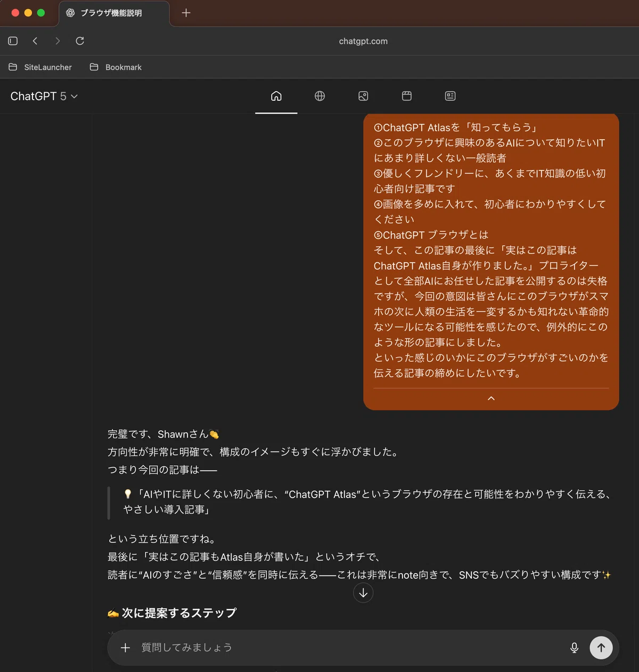Click the green fullscreen window button

(x=41, y=13)
